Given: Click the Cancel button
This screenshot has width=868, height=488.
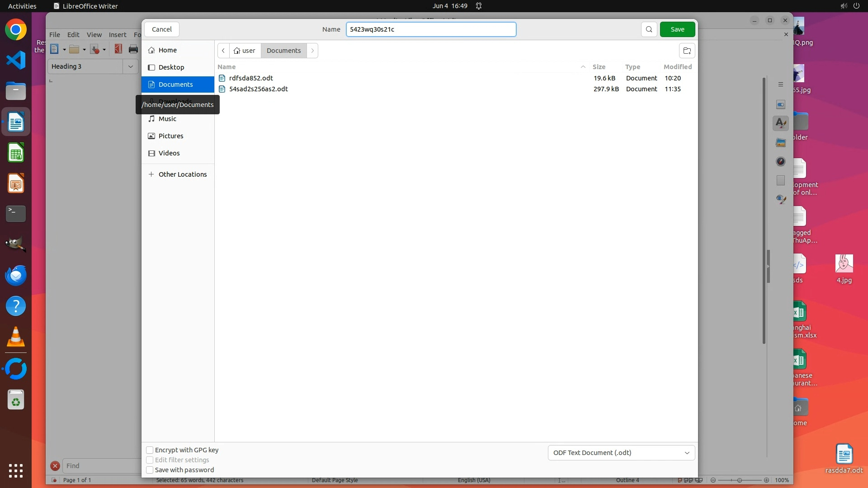Looking at the screenshot, I should [162, 29].
